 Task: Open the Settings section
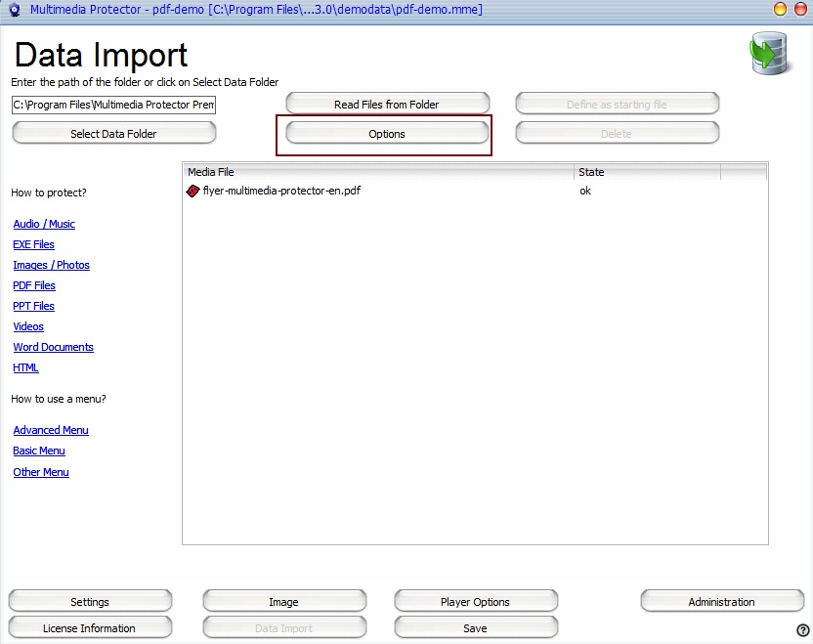click(x=90, y=602)
